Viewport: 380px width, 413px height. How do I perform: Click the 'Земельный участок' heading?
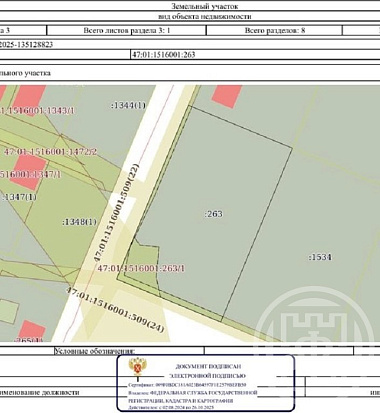pos(205,6)
